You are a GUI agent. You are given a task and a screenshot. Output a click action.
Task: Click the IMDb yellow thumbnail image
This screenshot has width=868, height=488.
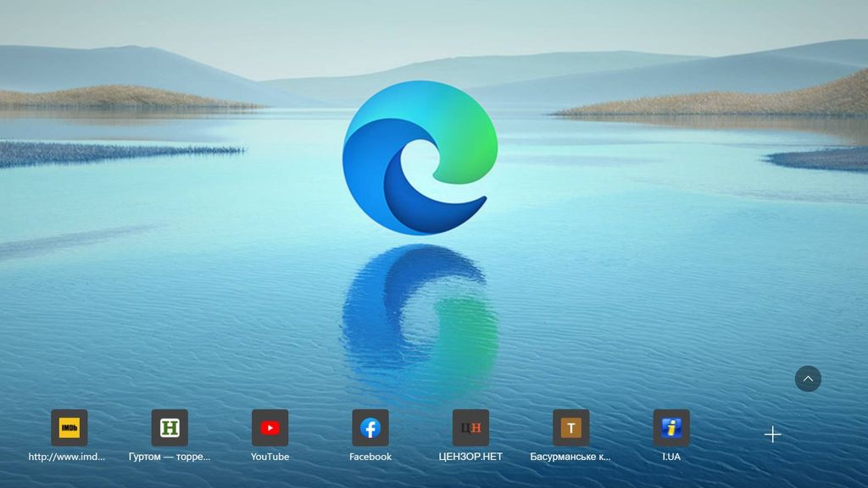pos(70,429)
